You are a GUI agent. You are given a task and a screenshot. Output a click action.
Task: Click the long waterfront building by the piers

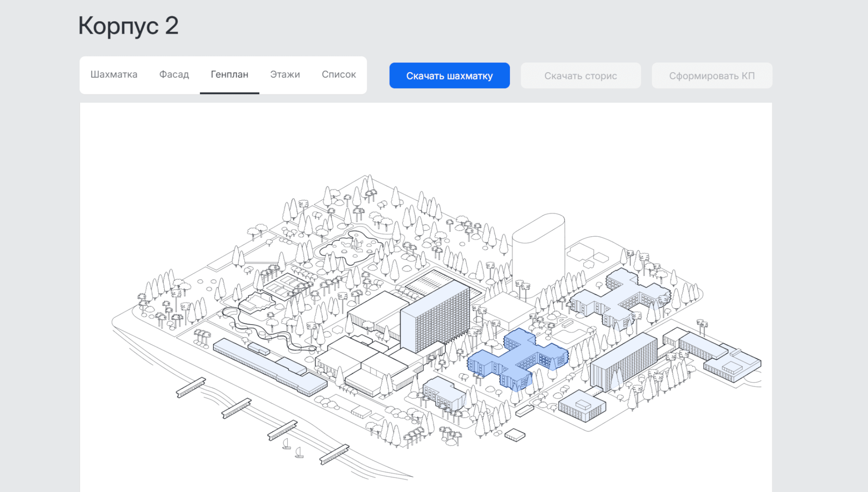pos(270,368)
